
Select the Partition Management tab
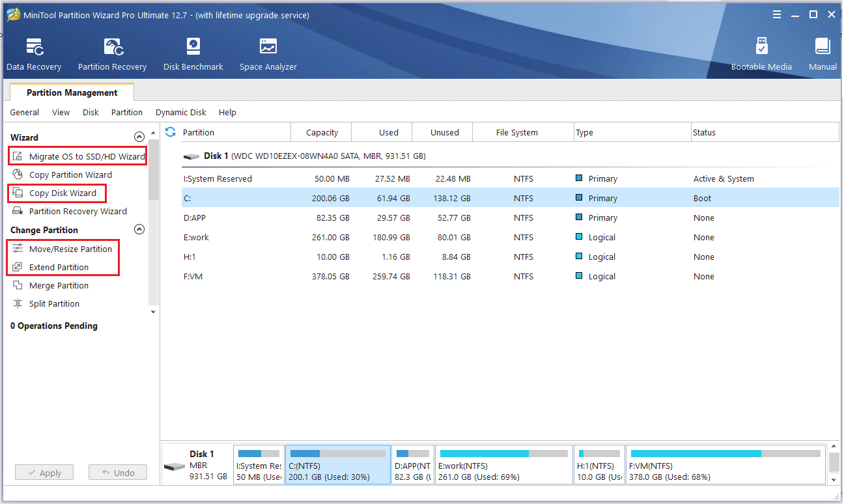click(72, 92)
